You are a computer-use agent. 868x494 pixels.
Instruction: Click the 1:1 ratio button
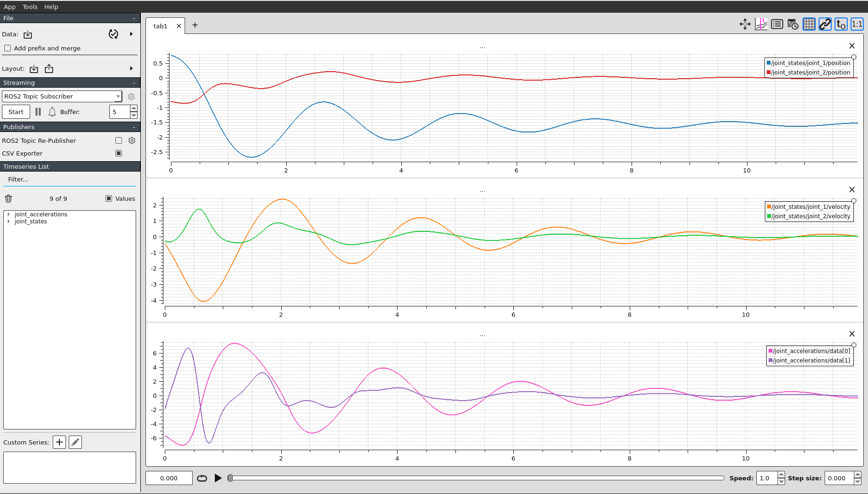click(x=857, y=24)
